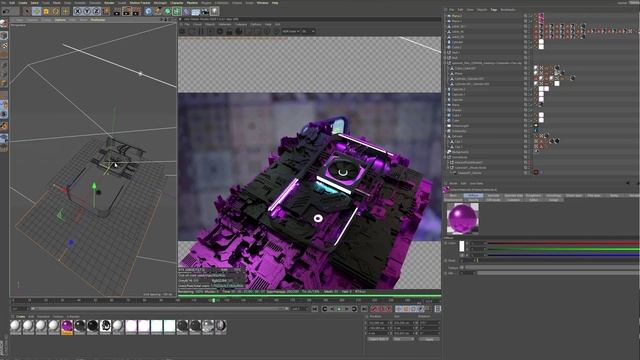The width and height of the screenshot is (640, 360).
Task: Open the File menu in main menu bar
Action: (x=4, y=2)
